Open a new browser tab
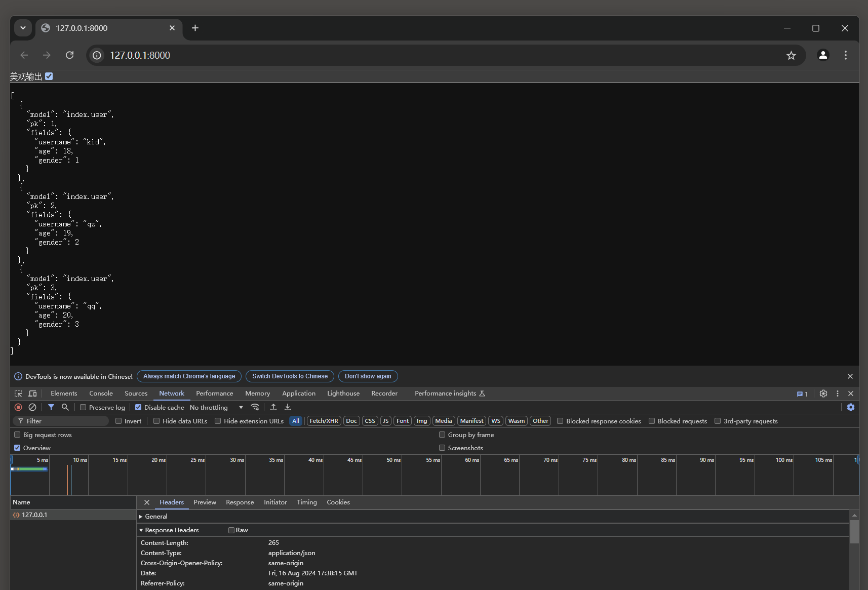Image resolution: width=868 pixels, height=590 pixels. pyautogui.click(x=195, y=28)
